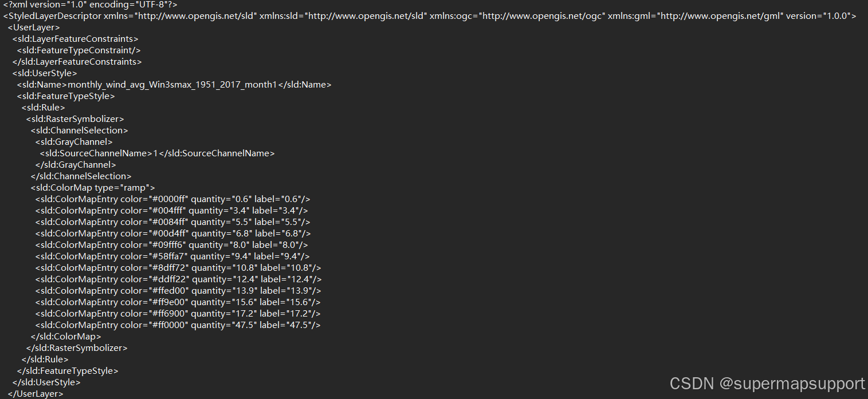
Task: Click the StyledLayerDescriptor opening tag line
Action: [x=430, y=16]
